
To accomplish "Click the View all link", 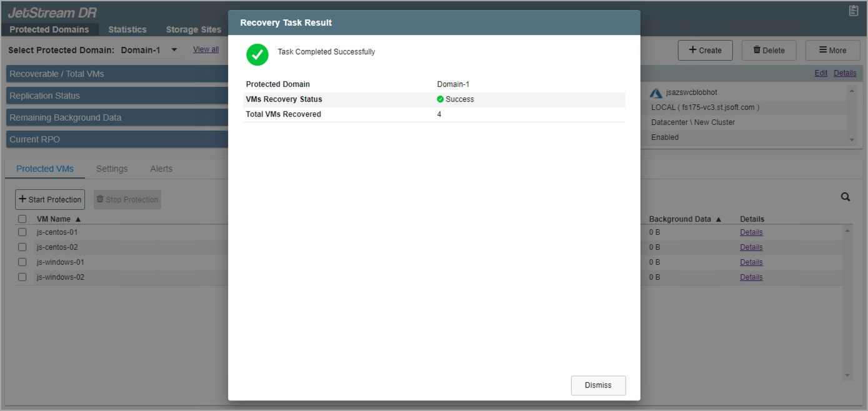I will point(206,49).
